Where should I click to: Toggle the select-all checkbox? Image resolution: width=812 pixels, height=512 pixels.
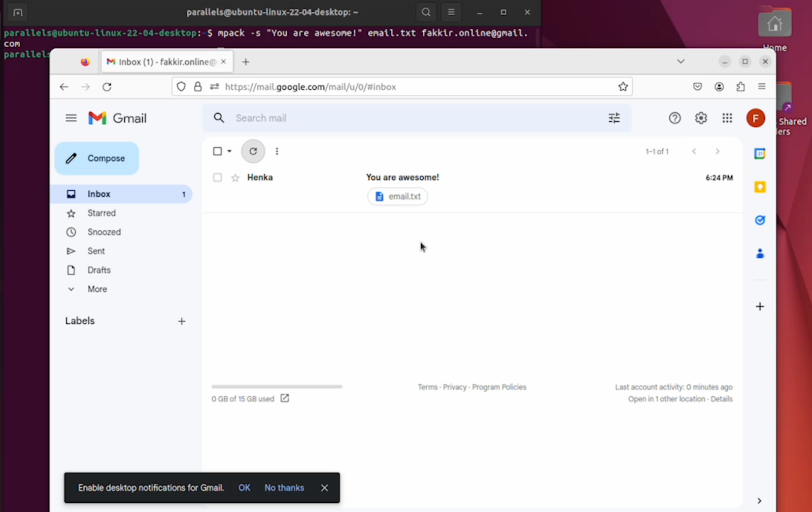tap(217, 151)
